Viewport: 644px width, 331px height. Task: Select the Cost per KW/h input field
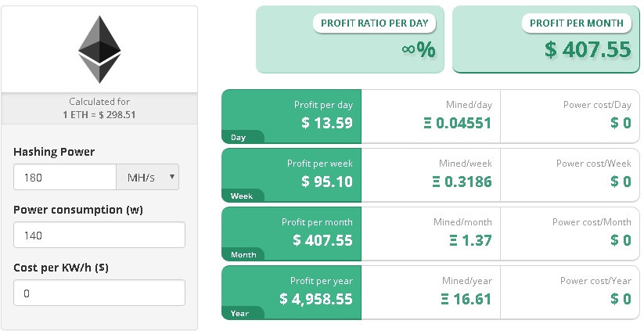point(99,293)
